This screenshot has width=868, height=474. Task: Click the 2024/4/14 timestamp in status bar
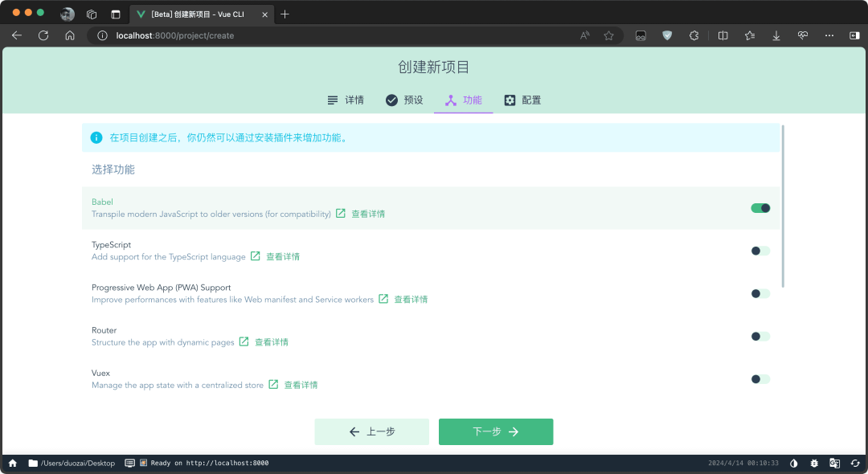[743, 463]
